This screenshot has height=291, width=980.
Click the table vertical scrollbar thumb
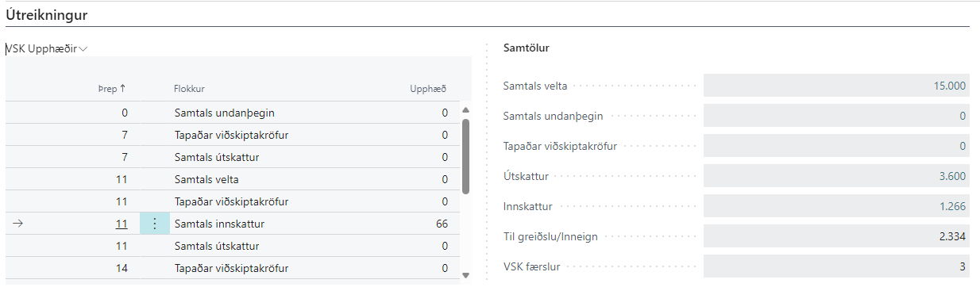[465, 155]
